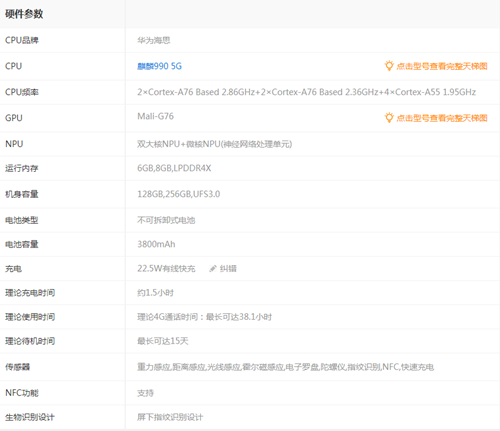Select the 传感器 sensor list text
The image size is (500, 431).
point(285,367)
